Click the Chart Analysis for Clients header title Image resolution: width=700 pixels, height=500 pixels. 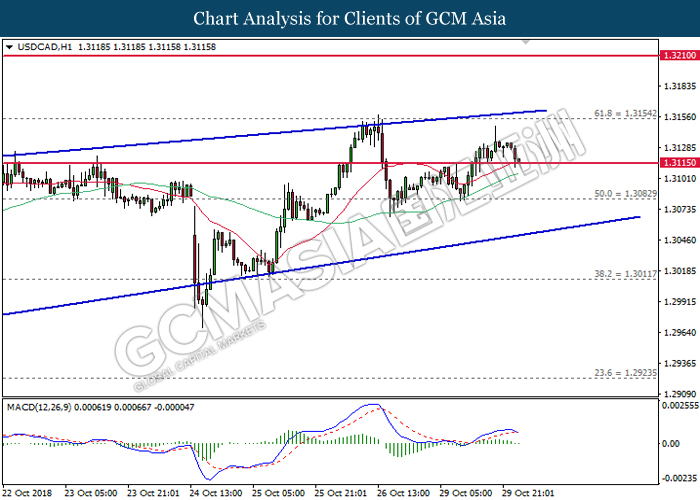[x=350, y=19]
